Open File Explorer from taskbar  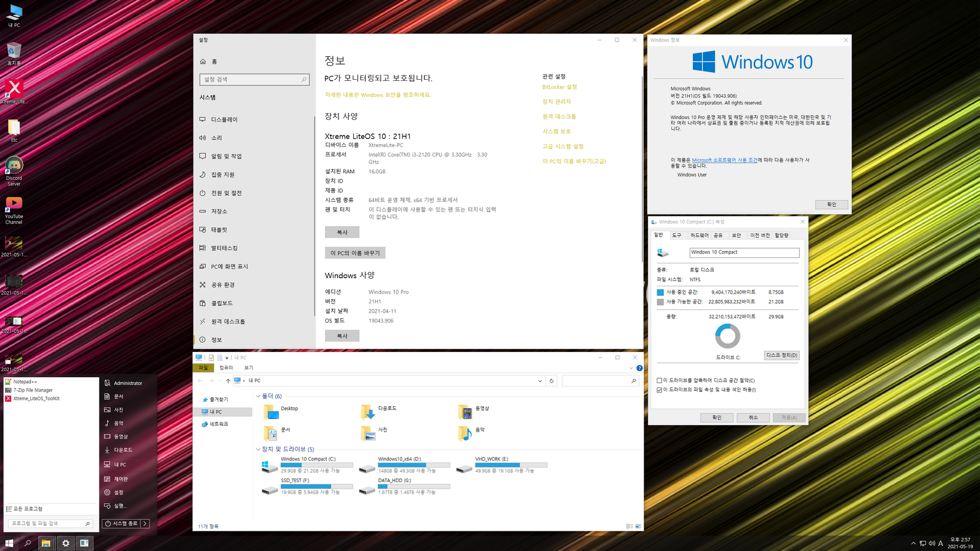click(x=46, y=543)
